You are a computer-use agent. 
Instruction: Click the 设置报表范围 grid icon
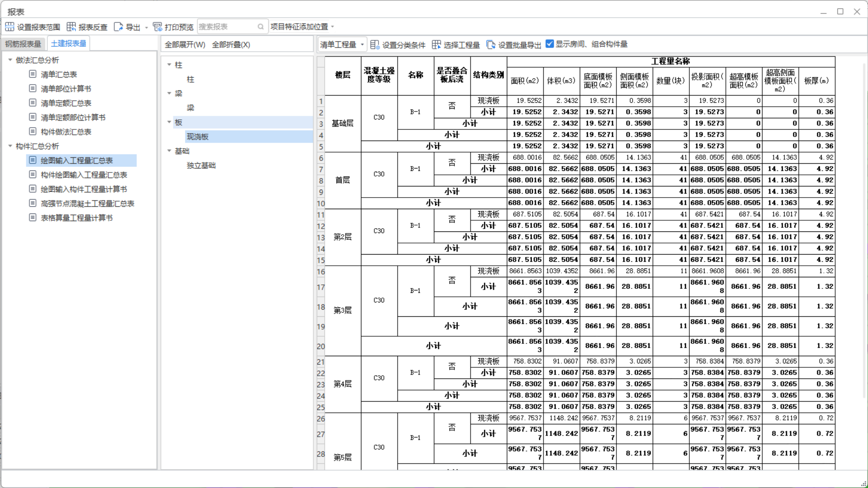pyautogui.click(x=10, y=27)
